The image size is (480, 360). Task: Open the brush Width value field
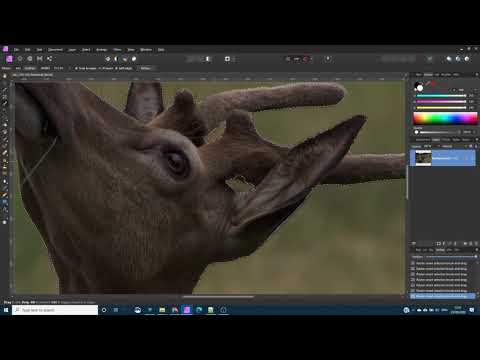point(59,68)
